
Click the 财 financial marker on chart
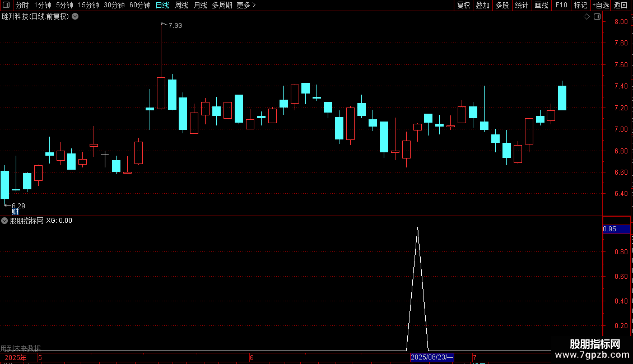coord(15,212)
